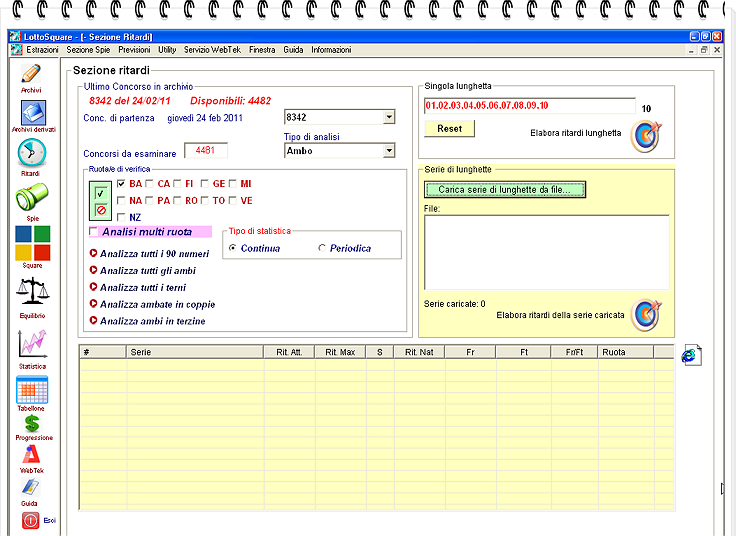Open the Ritardi clock icon
This screenshot has height=536, width=736.
click(x=32, y=153)
